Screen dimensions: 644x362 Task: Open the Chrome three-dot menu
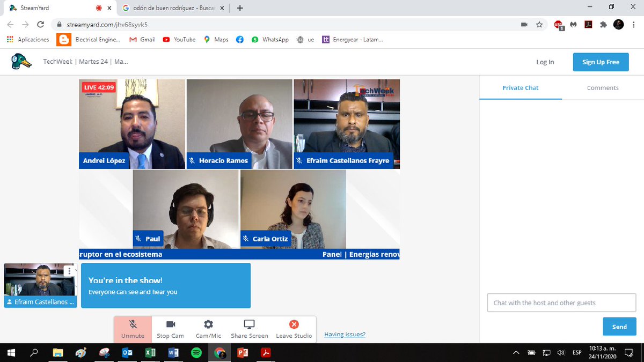coord(635,25)
